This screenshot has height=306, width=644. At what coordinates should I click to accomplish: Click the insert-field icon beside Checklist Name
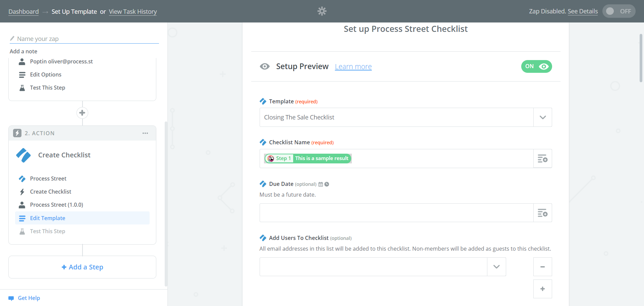542,158
